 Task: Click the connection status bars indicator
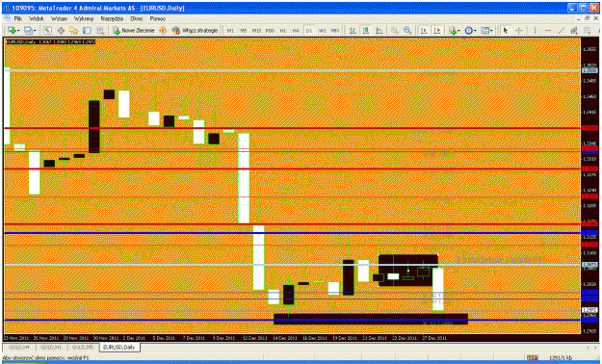click(532, 358)
